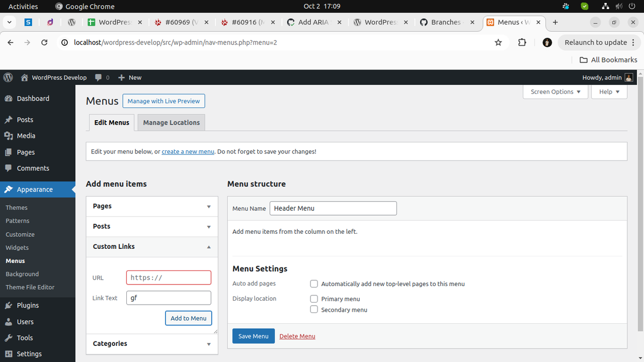Go back with the browser back arrow

(x=11, y=42)
